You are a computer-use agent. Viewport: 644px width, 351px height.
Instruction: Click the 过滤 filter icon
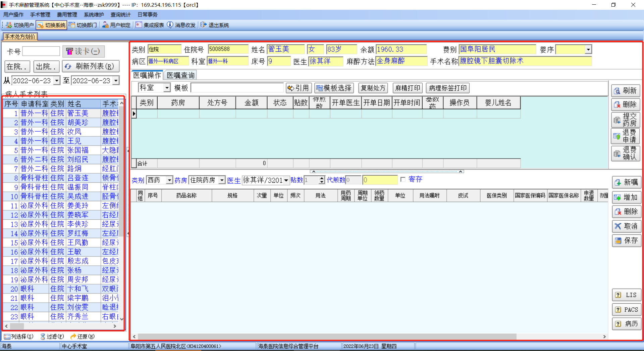43,337
